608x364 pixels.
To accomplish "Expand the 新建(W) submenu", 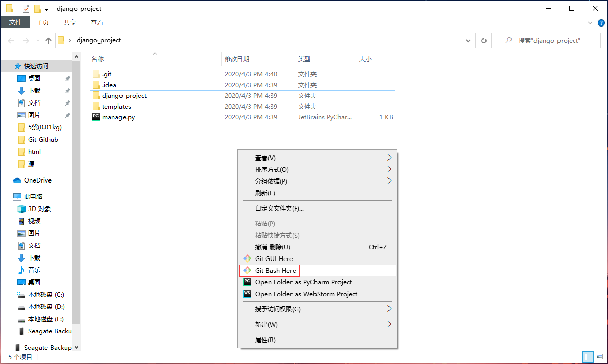I will click(x=390, y=324).
